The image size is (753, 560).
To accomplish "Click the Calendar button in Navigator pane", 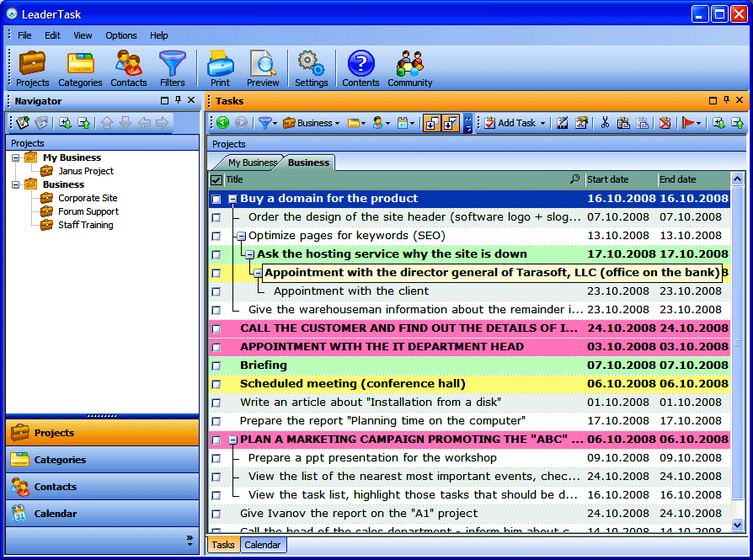I will pyautogui.click(x=102, y=514).
